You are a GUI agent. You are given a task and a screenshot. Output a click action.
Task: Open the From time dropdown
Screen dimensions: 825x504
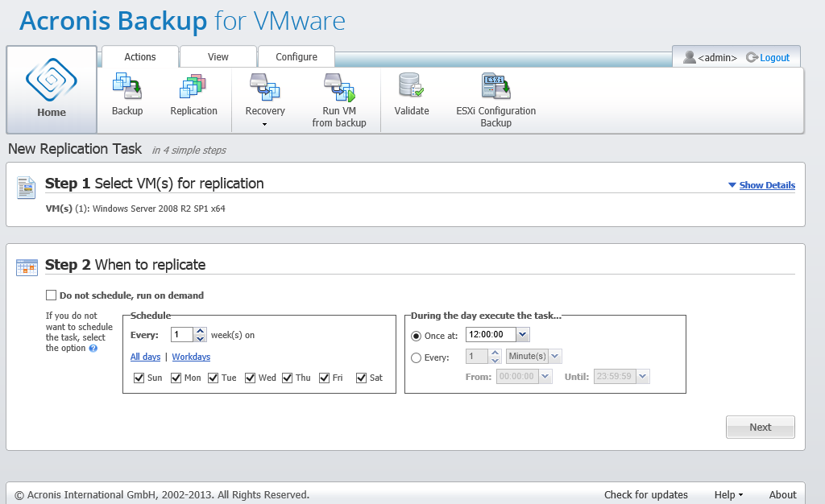pyautogui.click(x=545, y=376)
